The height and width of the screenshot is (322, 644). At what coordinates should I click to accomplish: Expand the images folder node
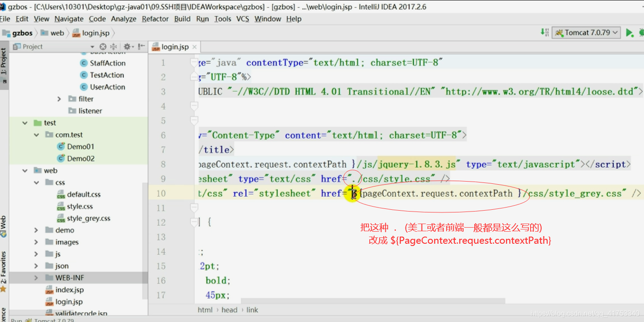37,242
